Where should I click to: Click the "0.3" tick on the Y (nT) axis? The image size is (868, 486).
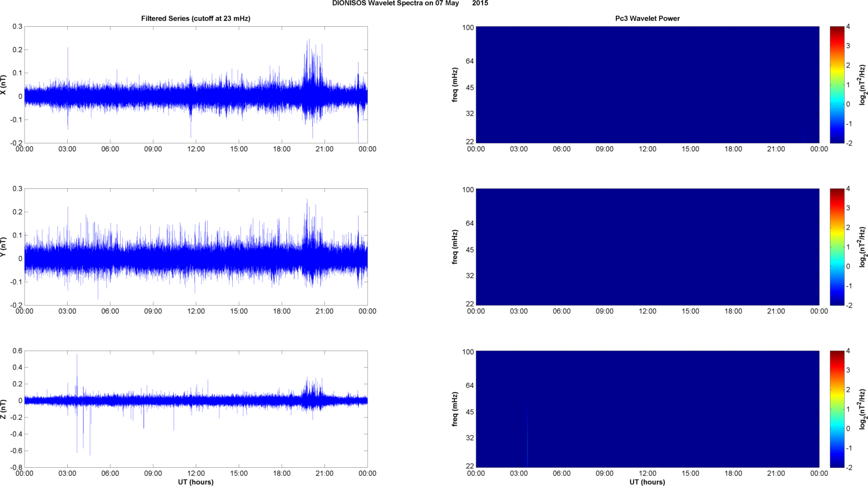tap(17, 189)
